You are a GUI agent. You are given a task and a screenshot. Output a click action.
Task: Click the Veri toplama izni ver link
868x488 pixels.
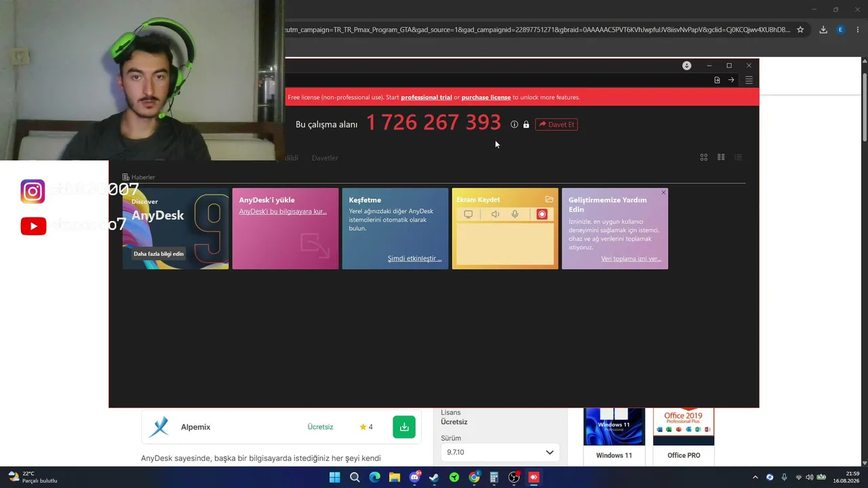(x=631, y=259)
